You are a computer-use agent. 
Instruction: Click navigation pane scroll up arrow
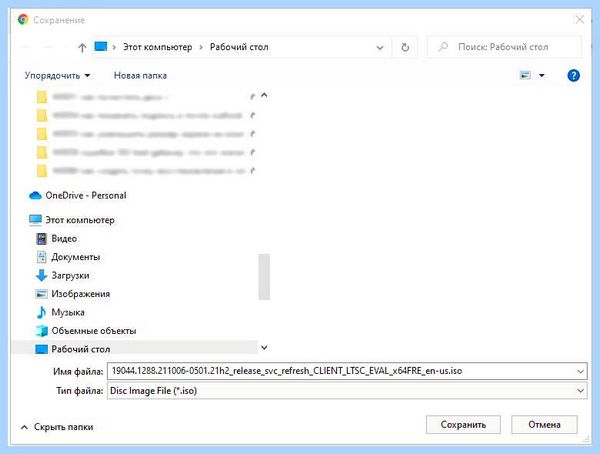click(x=264, y=95)
